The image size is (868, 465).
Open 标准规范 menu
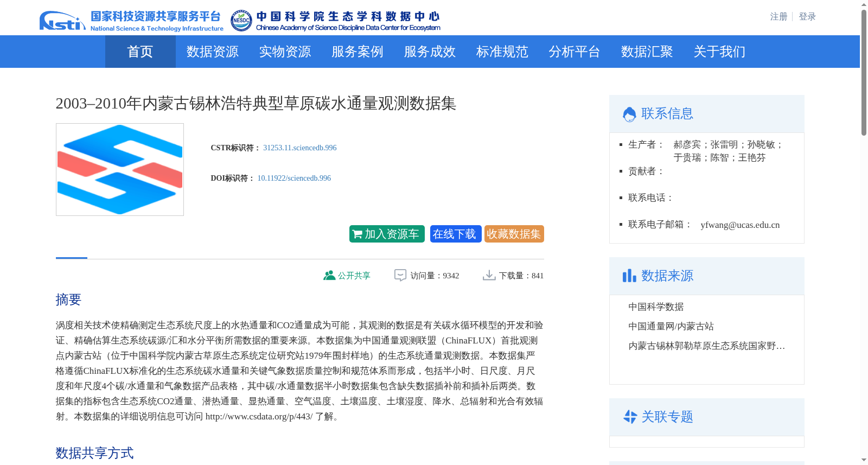pyautogui.click(x=502, y=52)
